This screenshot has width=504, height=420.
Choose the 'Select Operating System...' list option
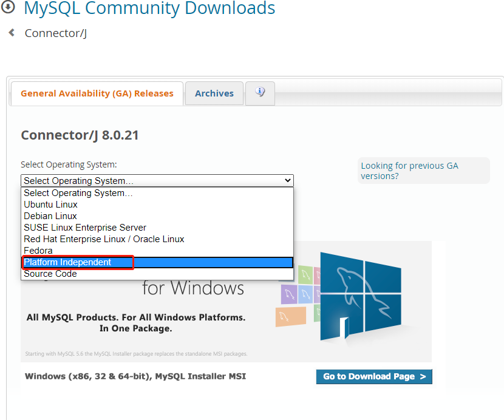pyautogui.click(x=157, y=193)
